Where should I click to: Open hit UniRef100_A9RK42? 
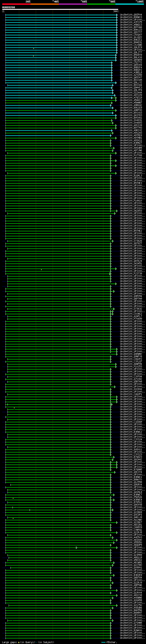point(131,105)
